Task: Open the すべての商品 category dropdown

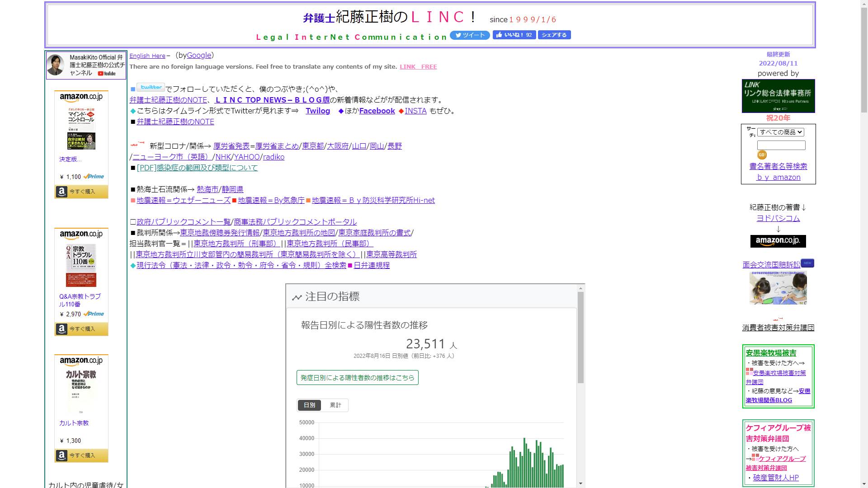Action: [x=781, y=132]
